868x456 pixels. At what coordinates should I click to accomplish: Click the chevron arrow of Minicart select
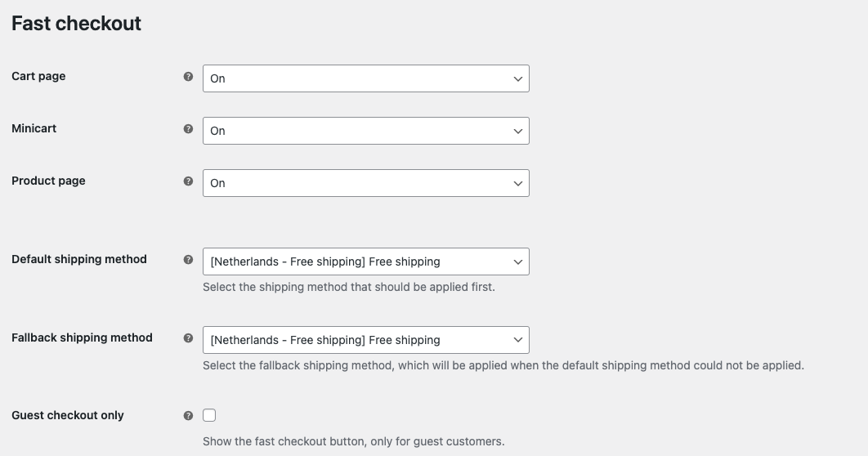(x=517, y=131)
